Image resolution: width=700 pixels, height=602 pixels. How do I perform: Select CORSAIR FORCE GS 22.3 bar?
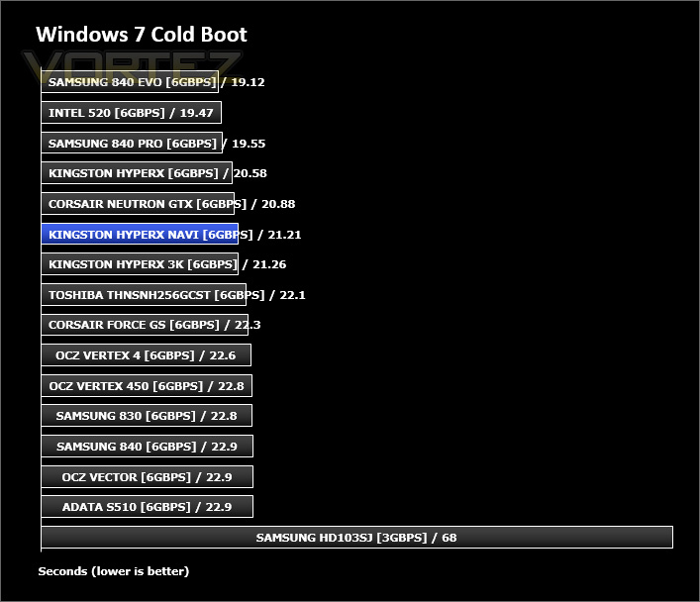145,325
